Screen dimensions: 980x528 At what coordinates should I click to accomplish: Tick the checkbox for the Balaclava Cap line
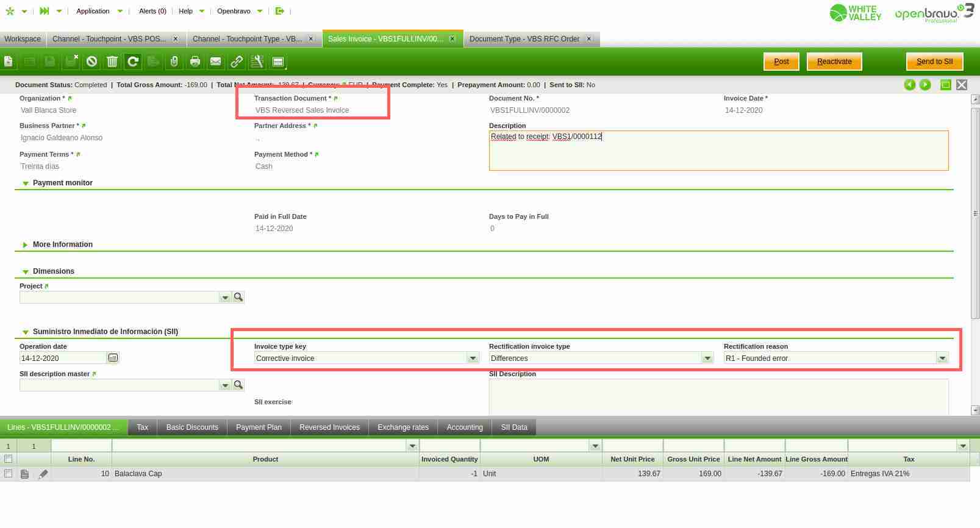point(8,474)
